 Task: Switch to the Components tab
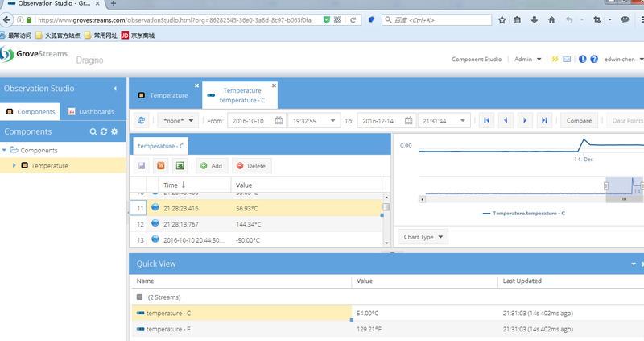(x=31, y=111)
